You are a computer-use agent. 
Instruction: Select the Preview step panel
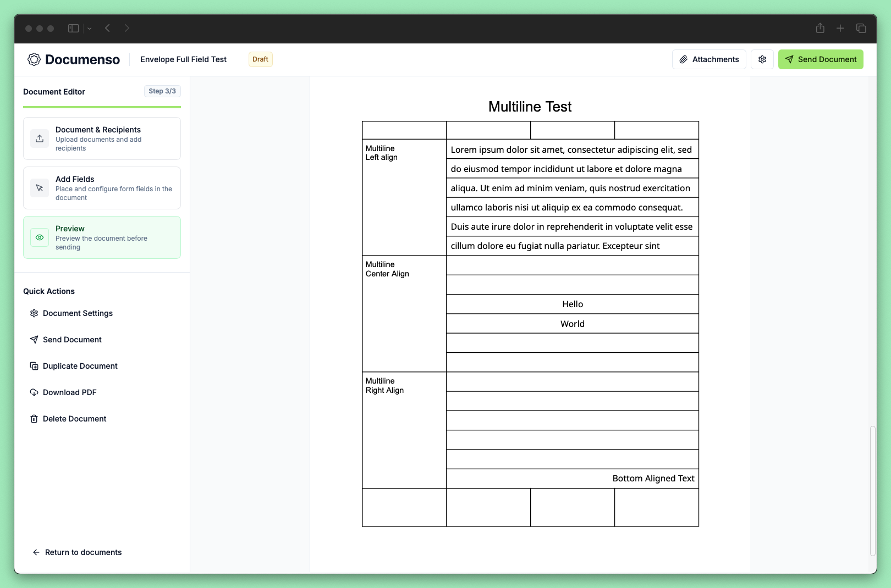(x=102, y=237)
